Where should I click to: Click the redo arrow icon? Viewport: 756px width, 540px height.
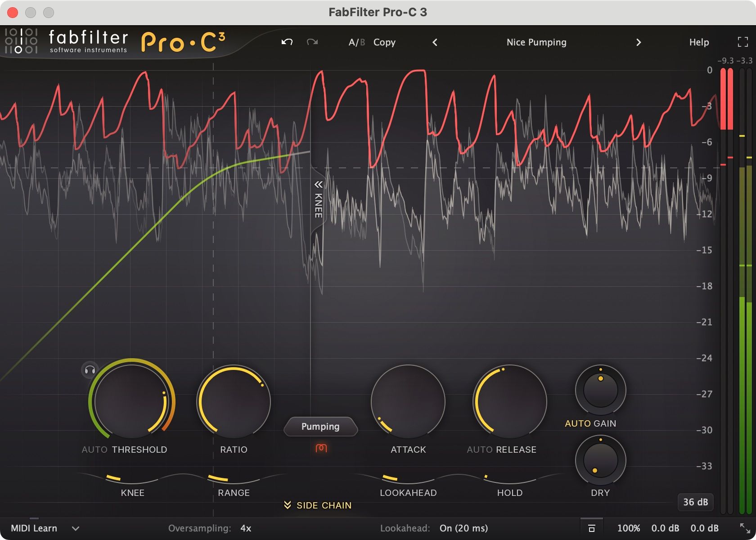click(312, 42)
